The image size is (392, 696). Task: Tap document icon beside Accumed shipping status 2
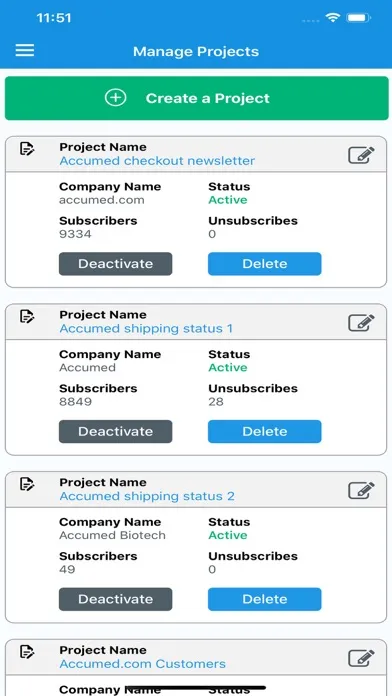[x=27, y=484]
